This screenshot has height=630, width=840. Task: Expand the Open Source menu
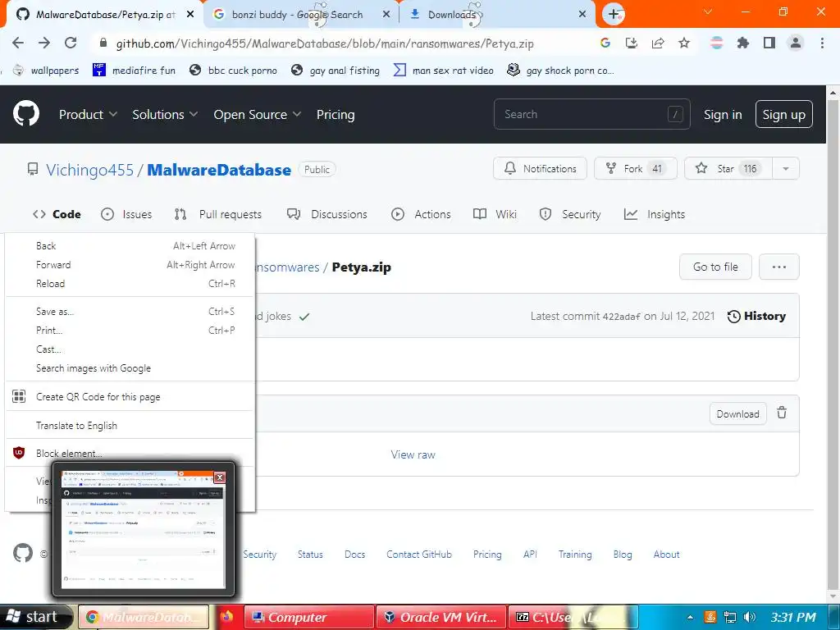tap(257, 114)
